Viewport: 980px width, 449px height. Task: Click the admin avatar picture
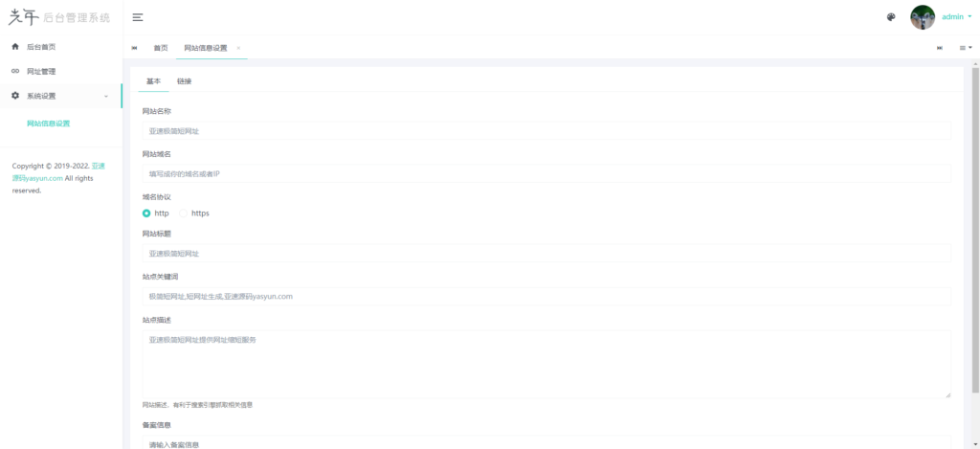tap(922, 17)
